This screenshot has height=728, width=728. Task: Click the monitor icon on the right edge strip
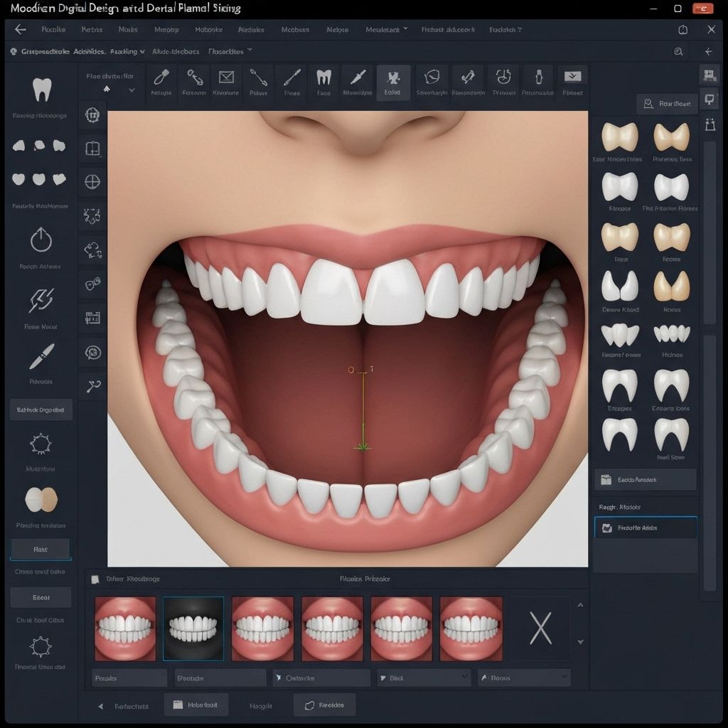pyautogui.click(x=709, y=99)
